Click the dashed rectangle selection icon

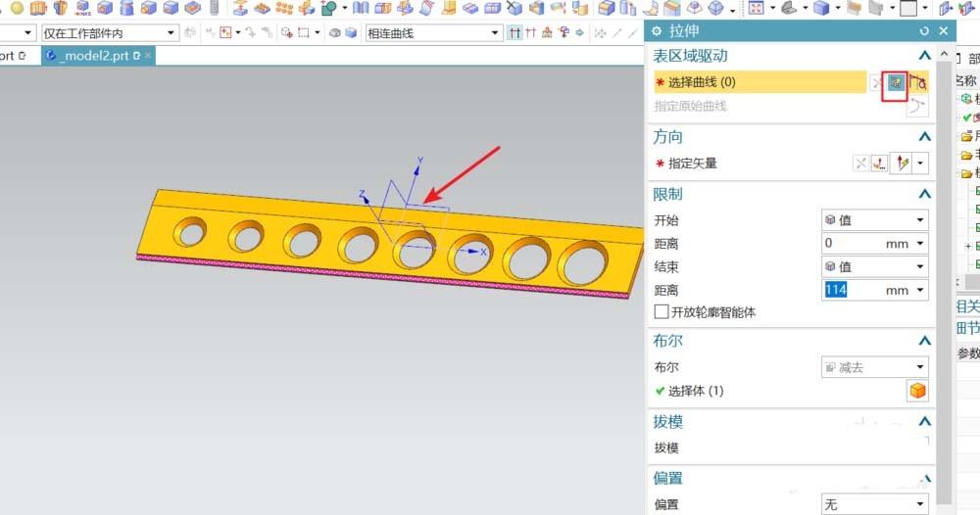click(x=303, y=32)
